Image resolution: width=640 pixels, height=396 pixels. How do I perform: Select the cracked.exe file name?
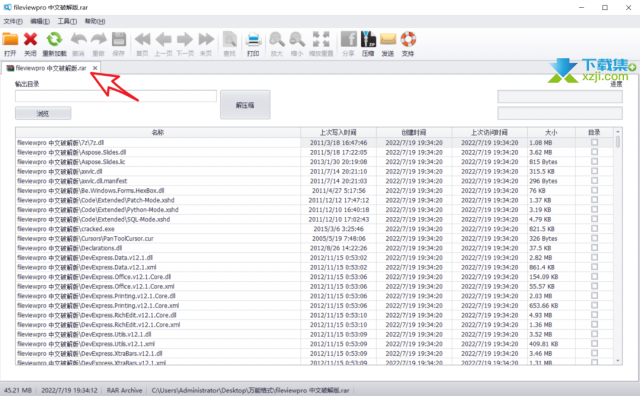pos(66,229)
